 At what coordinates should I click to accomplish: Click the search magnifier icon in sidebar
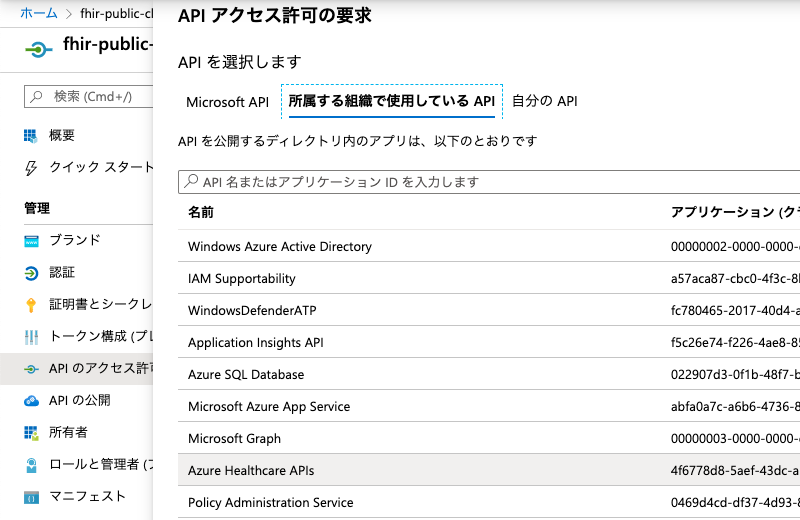click(36, 96)
